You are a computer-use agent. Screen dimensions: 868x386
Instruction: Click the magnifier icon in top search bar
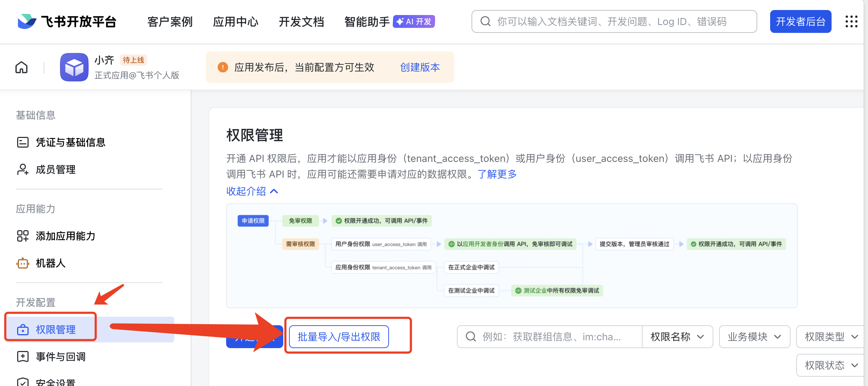point(485,21)
